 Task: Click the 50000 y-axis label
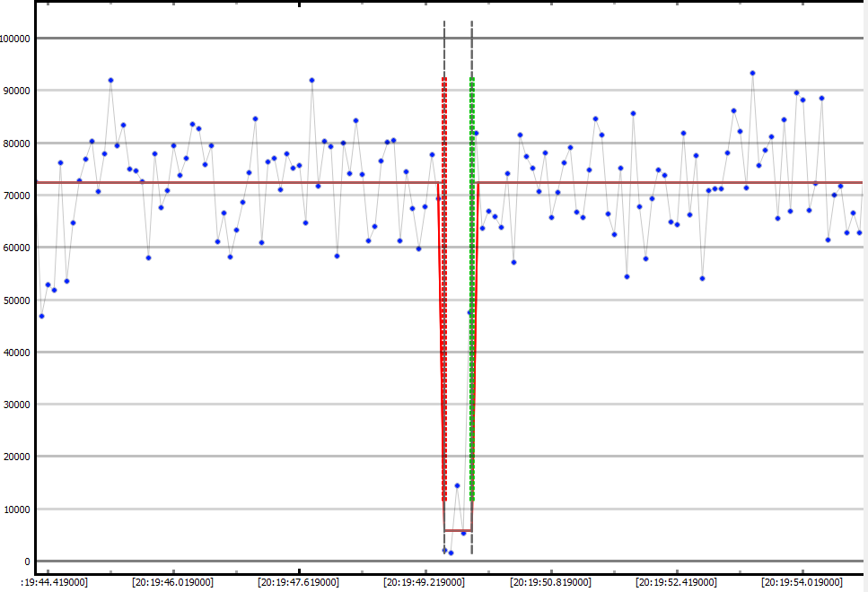pos(18,300)
